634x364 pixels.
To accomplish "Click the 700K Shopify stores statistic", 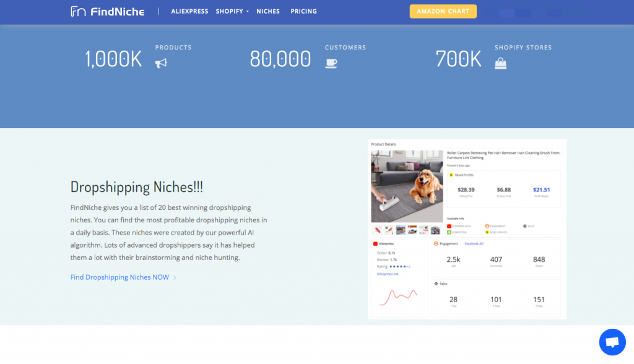I will 459,59.
